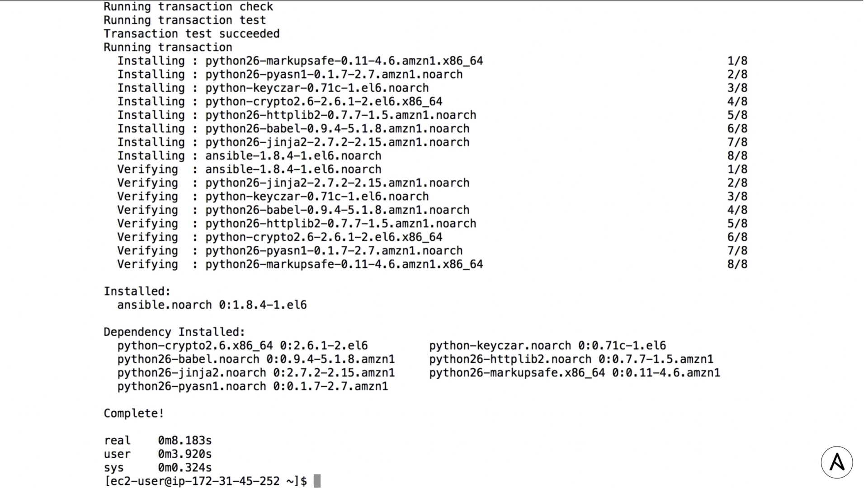Screen dimensions: 868x488
Task: Click 'Installing : ansible-1.8.4-1.el6.noarch' line
Action: click(x=250, y=156)
